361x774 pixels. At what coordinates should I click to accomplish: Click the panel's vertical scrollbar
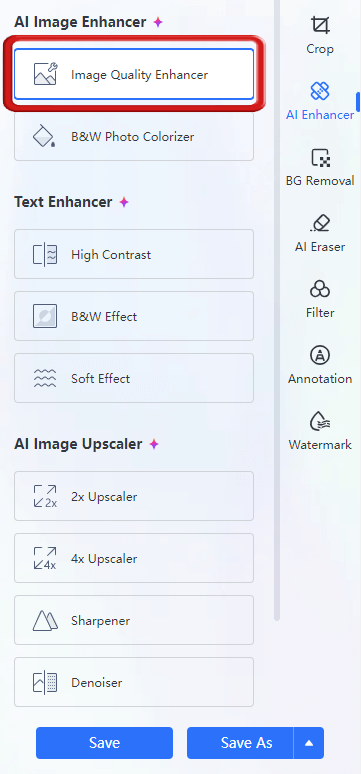tap(277, 310)
